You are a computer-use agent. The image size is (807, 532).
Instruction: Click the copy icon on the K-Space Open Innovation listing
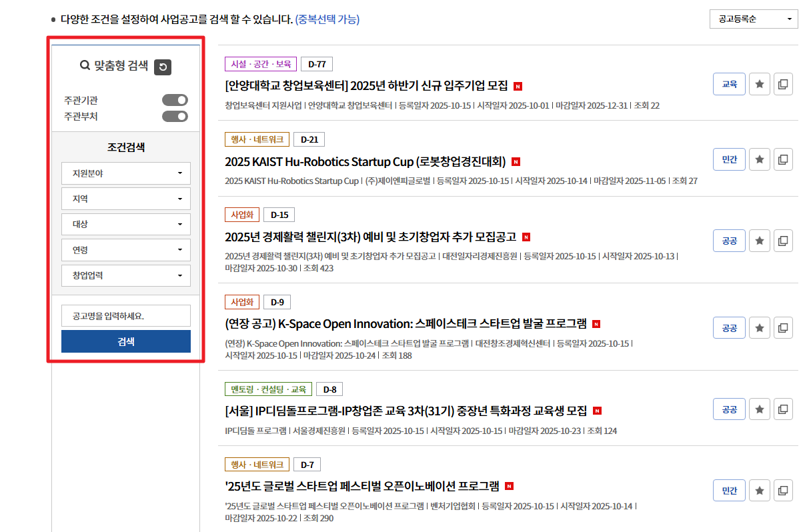click(x=783, y=327)
